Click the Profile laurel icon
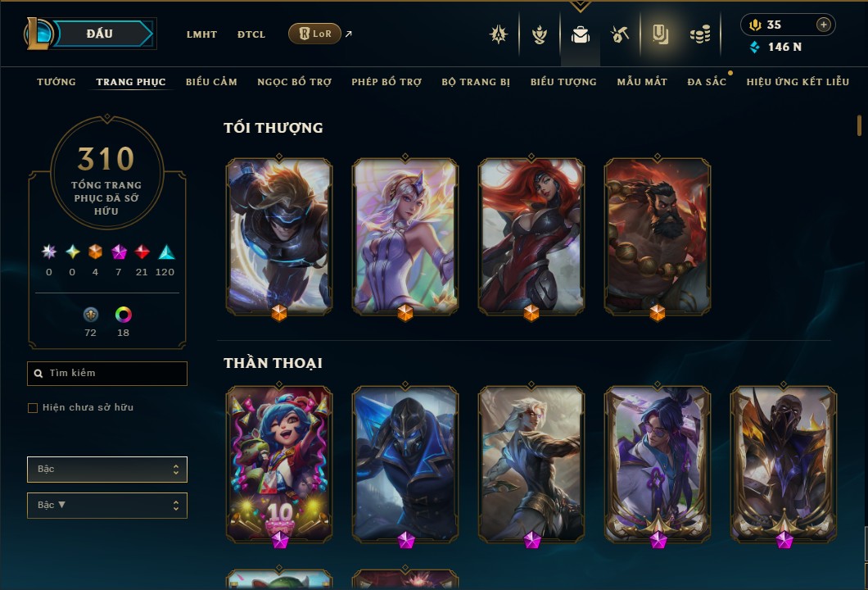 (x=539, y=34)
